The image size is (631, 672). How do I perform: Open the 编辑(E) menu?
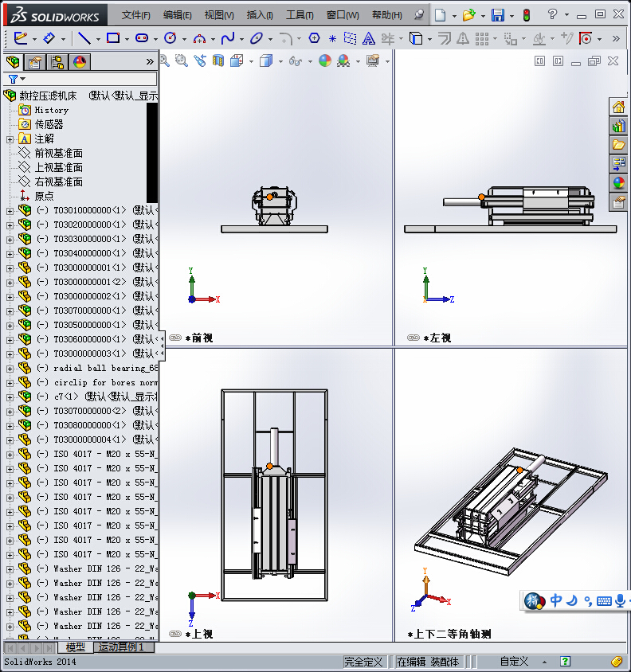(x=177, y=15)
